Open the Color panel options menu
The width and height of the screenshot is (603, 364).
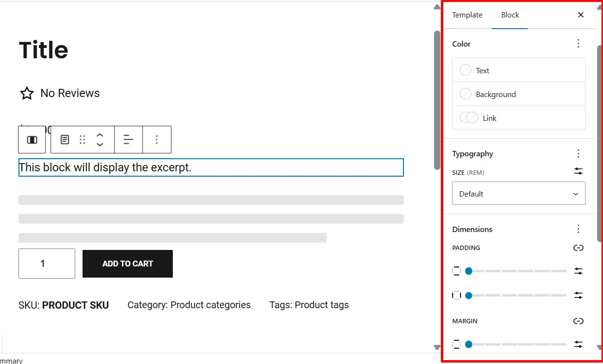(578, 44)
